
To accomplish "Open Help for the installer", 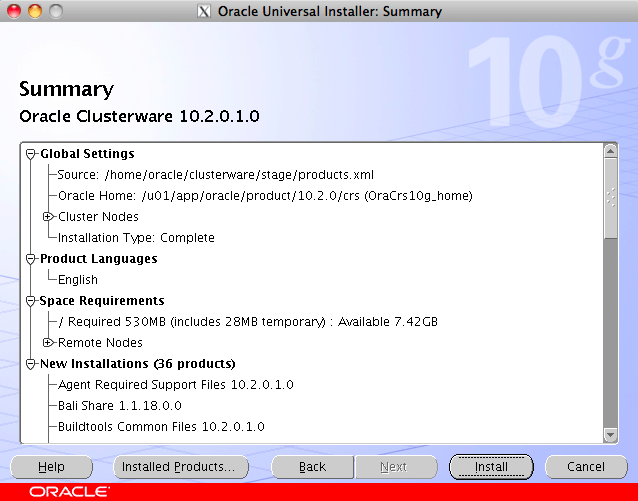I will (x=51, y=467).
